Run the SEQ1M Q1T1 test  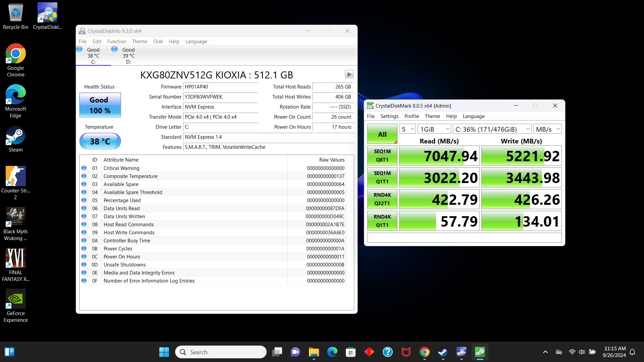[x=382, y=177]
